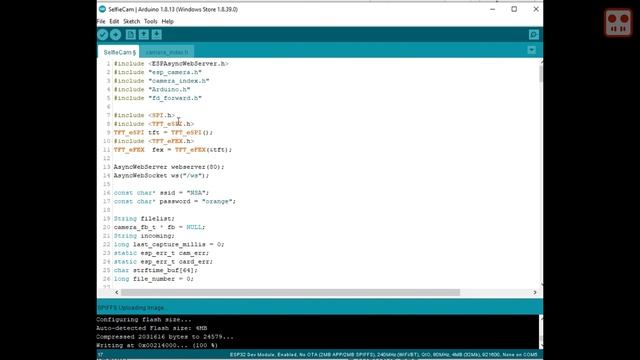Click the "Configuring flash size..." console line

[x=144, y=320]
